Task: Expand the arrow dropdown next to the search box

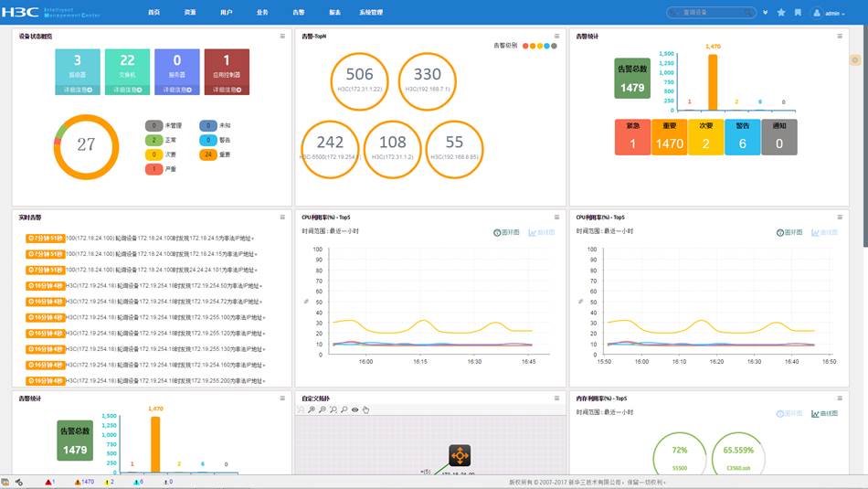Action: pyautogui.click(x=765, y=12)
